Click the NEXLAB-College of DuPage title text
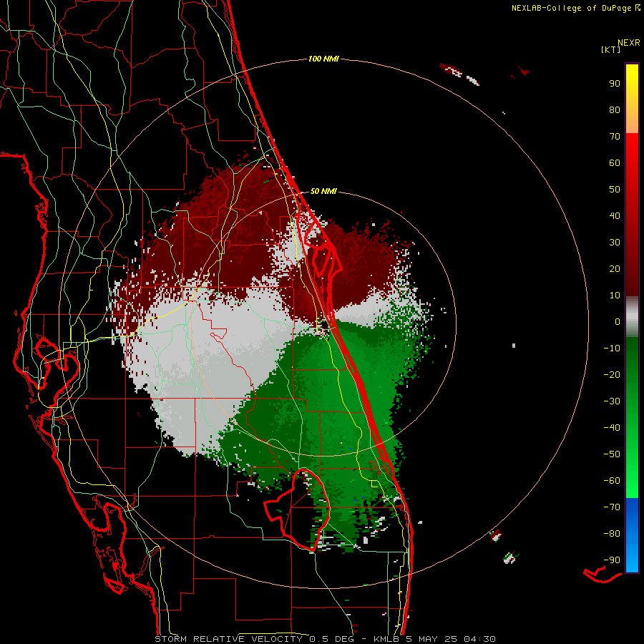The image size is (644, 644). (x=571, y=8)
